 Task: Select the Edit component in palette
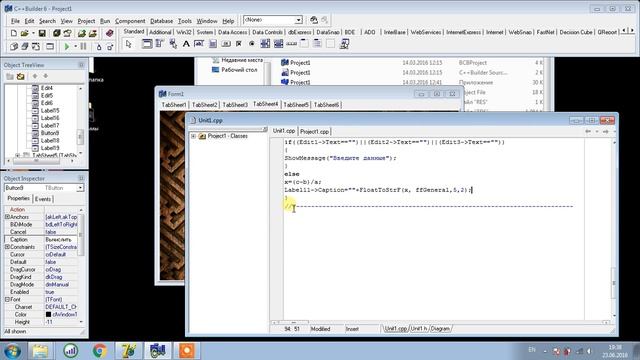click(199, 44)
